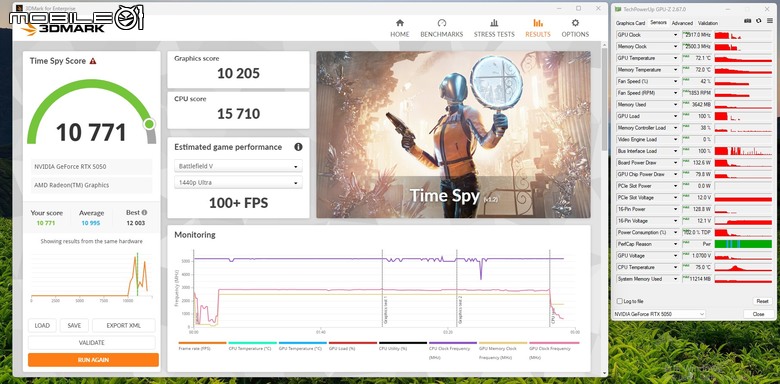Tick the Log to file checkbox
Screen dimensions: 780x384
tap(619, 301)
